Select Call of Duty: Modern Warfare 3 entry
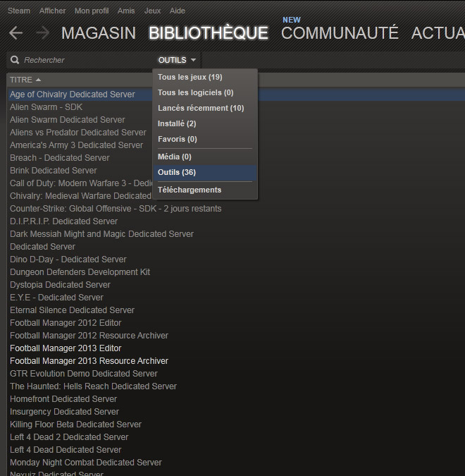The height and width of the screenshot is (476, 465). pyautogui.click(x=81, y=183)
